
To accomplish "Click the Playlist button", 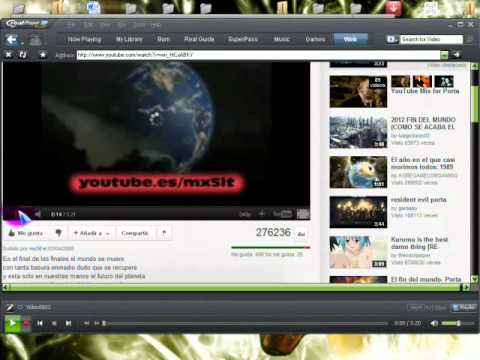I will pyautogui.click(x=464, y=308).
